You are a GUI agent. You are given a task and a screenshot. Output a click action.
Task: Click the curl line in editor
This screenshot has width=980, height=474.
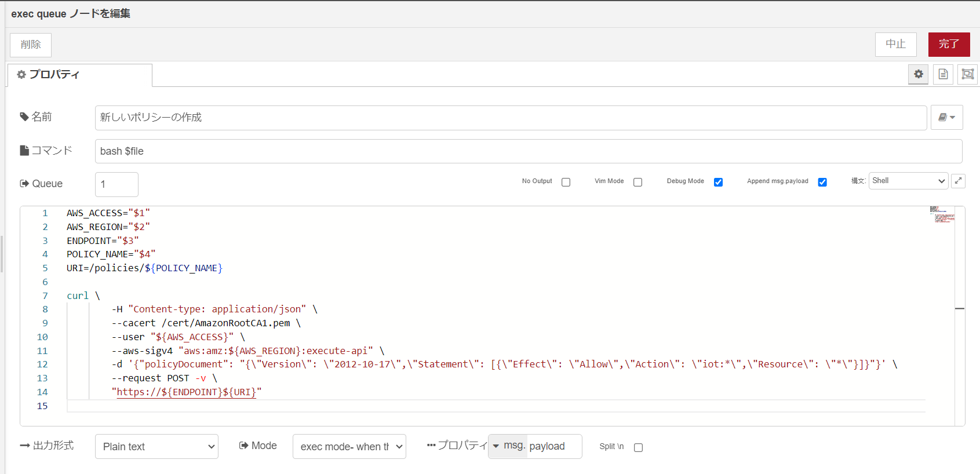tap(83, 296)
